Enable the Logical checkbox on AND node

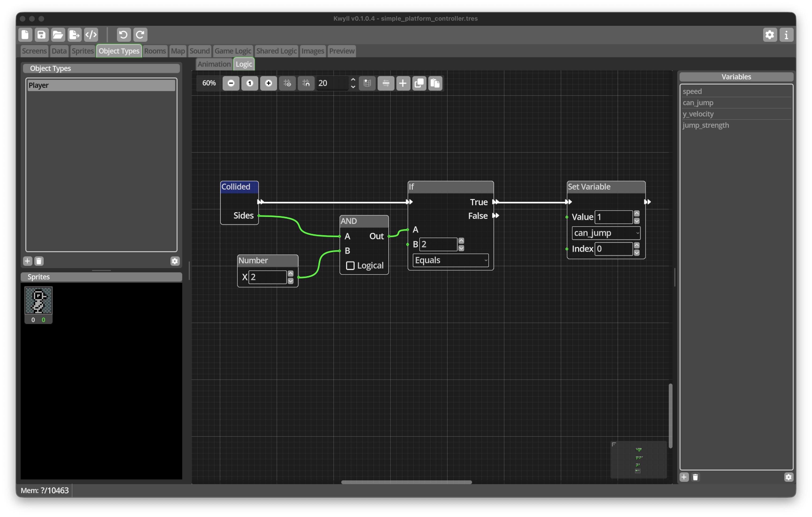350,266
